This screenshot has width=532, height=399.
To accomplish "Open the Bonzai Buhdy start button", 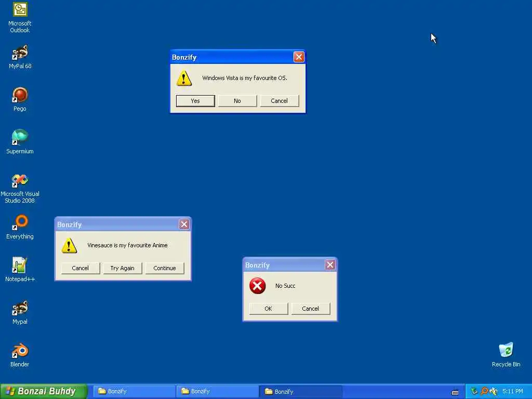I will point(44,391).
